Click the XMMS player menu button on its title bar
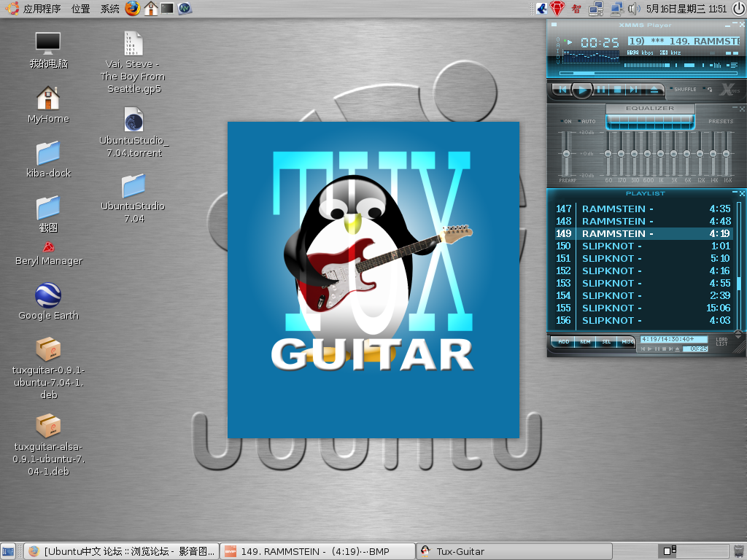Viewport: 747px width, 560px height. coord(554,24)
